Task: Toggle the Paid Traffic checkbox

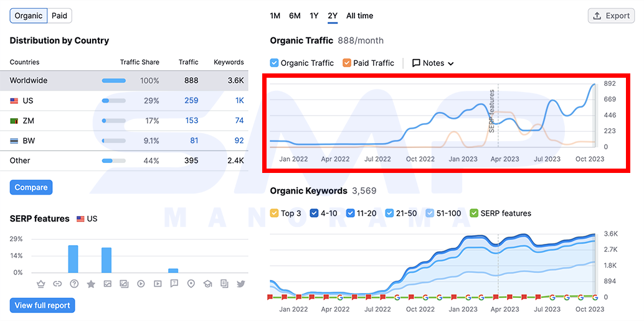Action: [347, 63]
